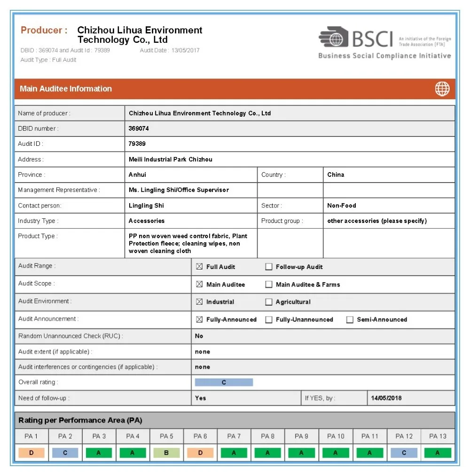Viewport: 470px width, 476px height.
Task: Select the Agricultural checkbox
Action: 268,302
